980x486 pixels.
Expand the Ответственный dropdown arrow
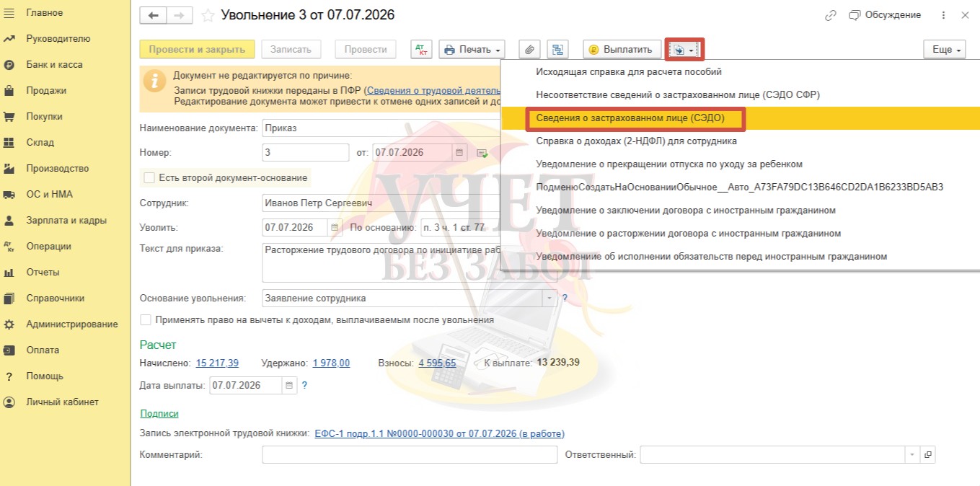[912, 455]
